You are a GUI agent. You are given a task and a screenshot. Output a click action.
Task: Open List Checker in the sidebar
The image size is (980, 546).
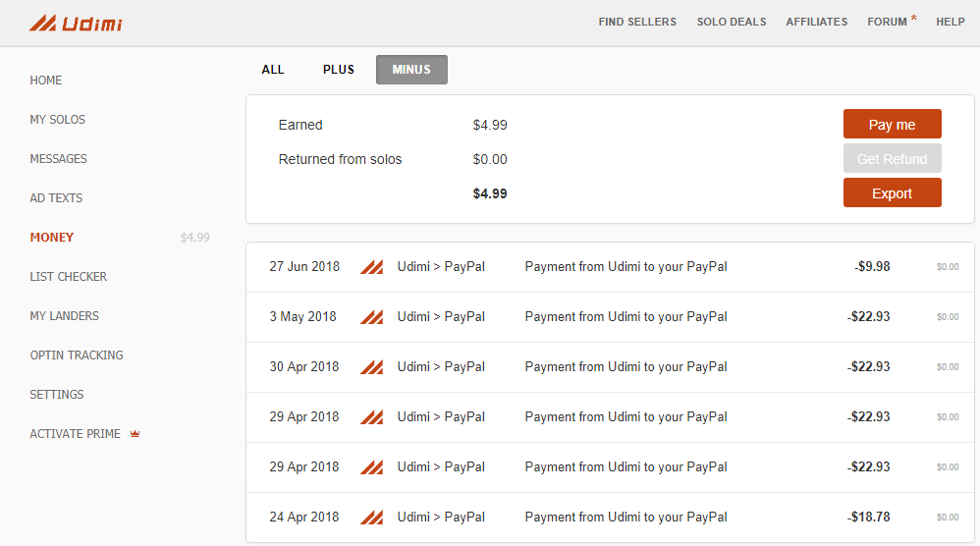(68, 276)
